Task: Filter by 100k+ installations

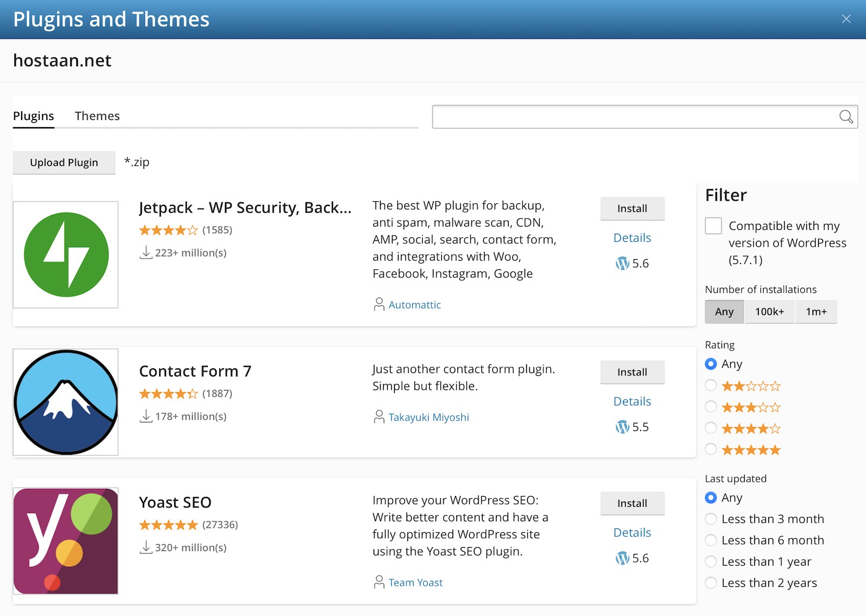Action: click(769, 312)
